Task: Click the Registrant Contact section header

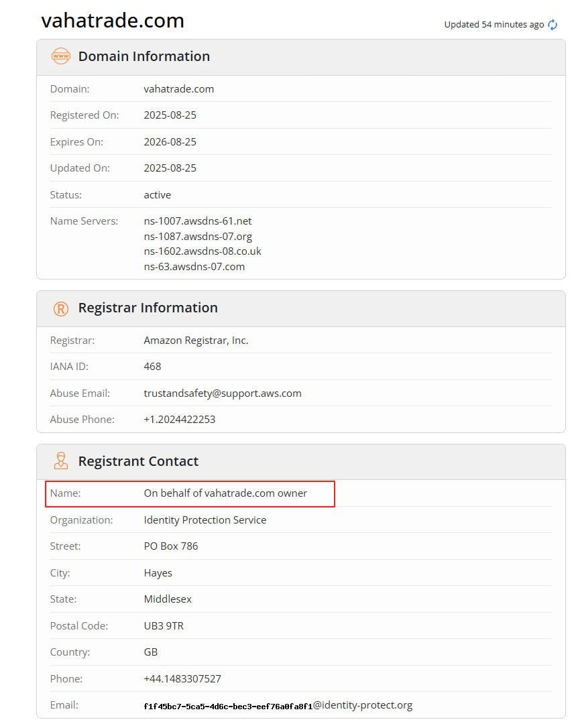Action: point(138,461)
